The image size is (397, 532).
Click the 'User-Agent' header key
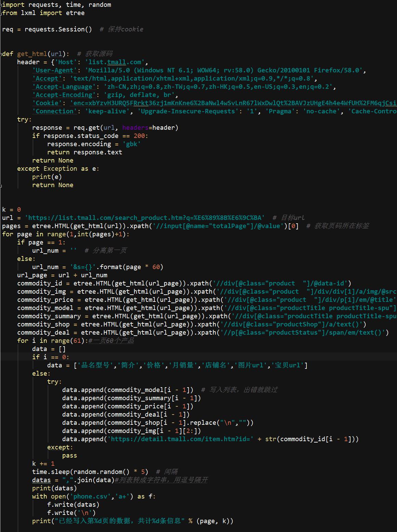point(55,70)
